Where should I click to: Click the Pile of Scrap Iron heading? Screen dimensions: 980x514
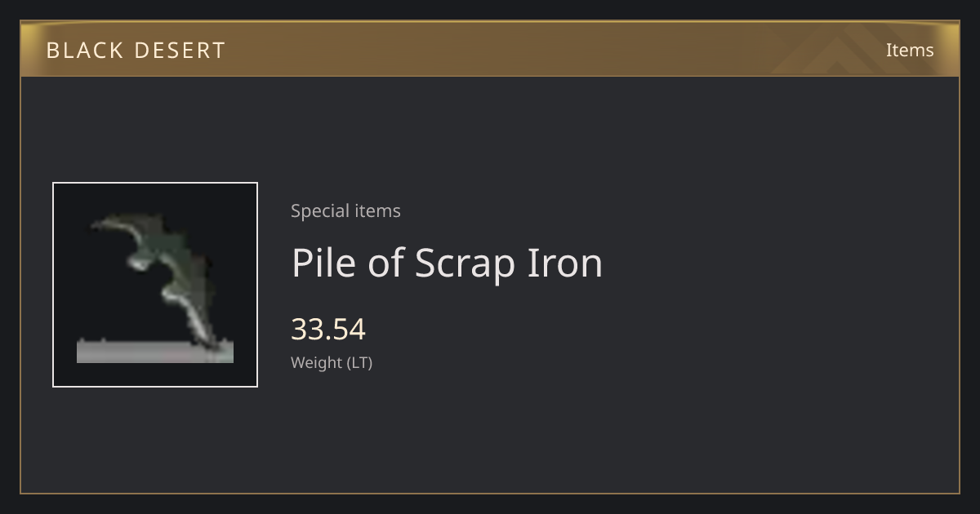[x=447, y=263]
